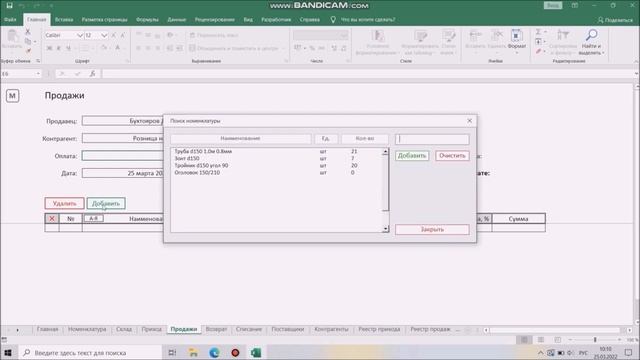Click the A-Я sort button in table header
This screenshot has height=360, width=640.
click(93, 218)
